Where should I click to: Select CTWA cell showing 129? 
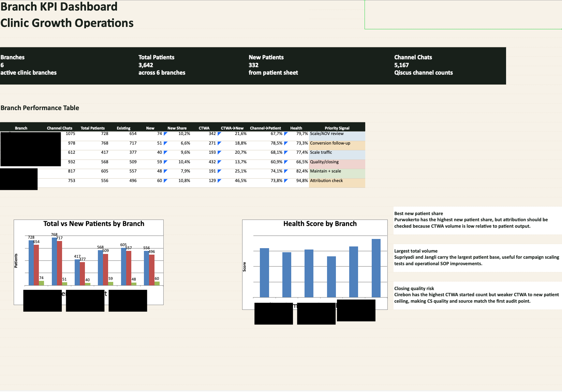(212, 181)
